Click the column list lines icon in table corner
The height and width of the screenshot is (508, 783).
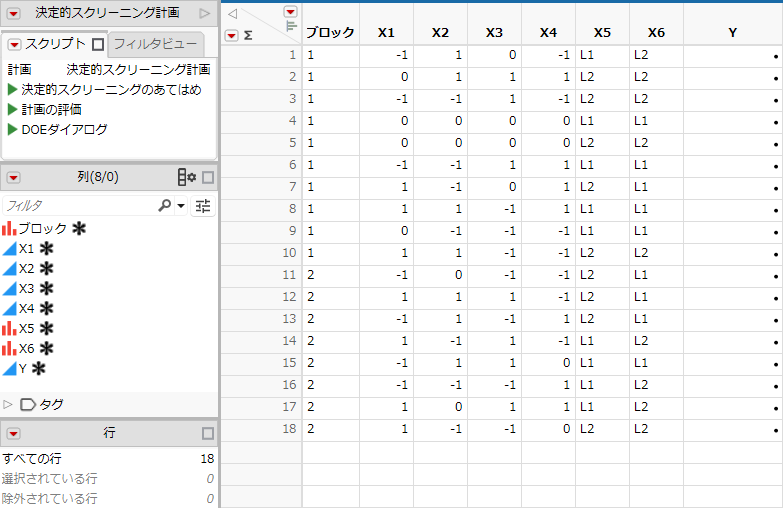[292, 25]
